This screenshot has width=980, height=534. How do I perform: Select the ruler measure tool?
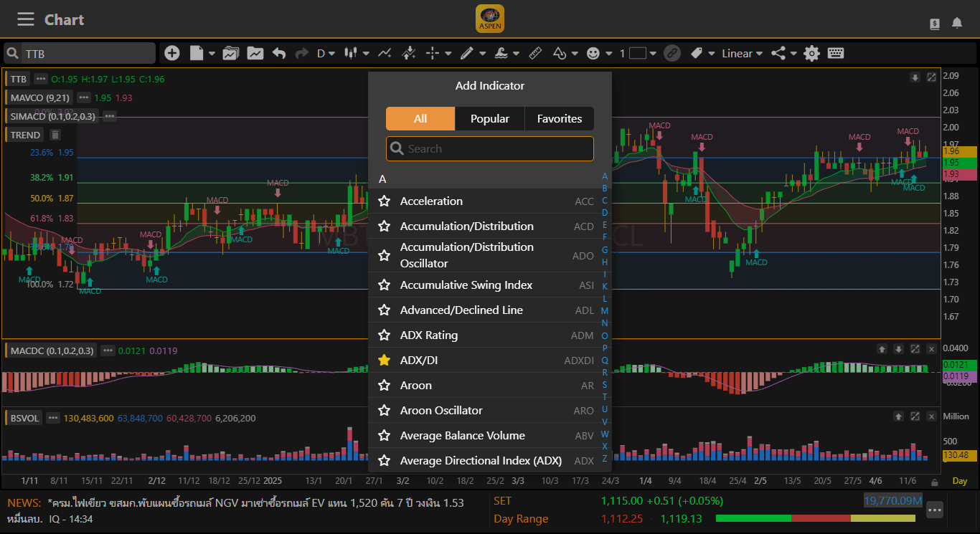(534, 53)
